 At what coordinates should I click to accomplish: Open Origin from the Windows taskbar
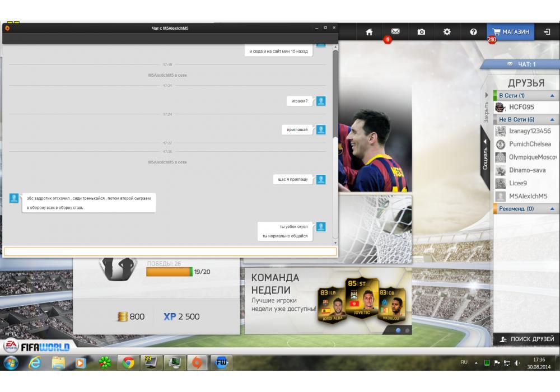[197, 363]
